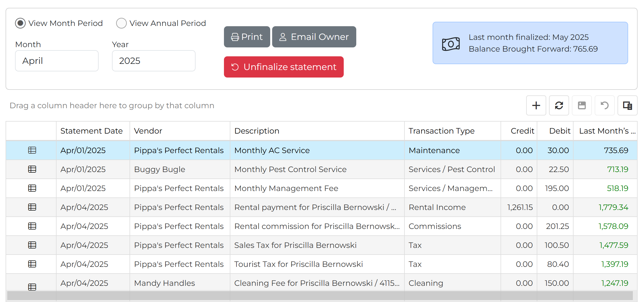Click row icon for Tourist Tax entry
The image size is (644, 302).
coord(32,264)
